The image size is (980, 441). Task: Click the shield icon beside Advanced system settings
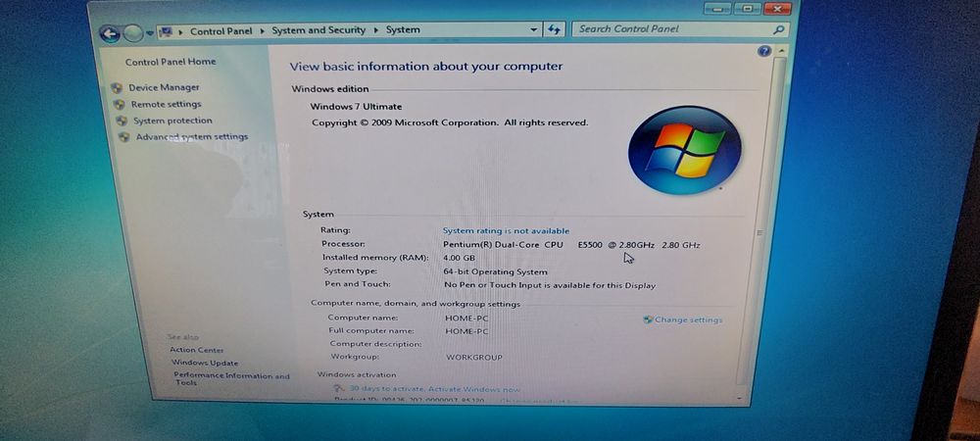click(x=124, y=137)
